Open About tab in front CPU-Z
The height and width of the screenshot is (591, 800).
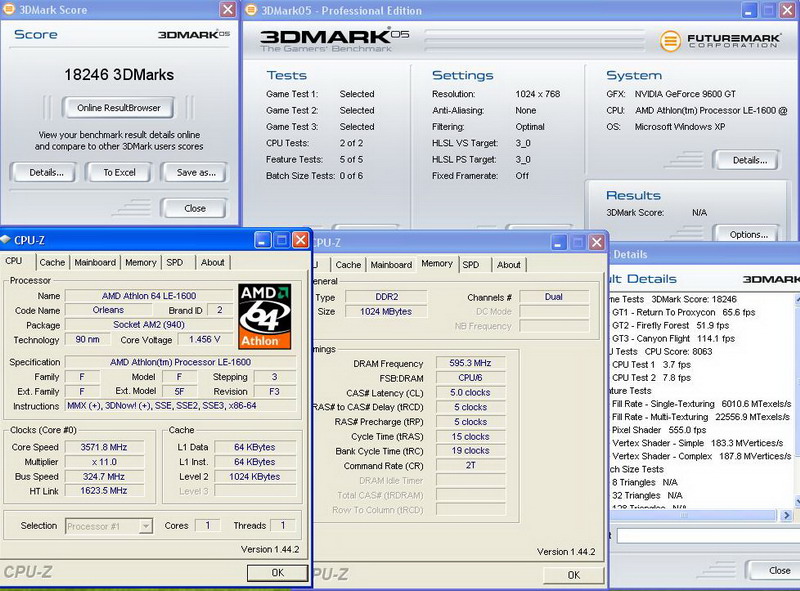pyautogui.click(x=212, y=262)
